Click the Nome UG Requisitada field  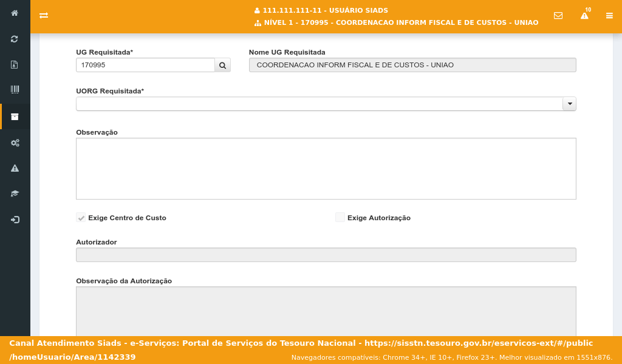click(412, 66)
